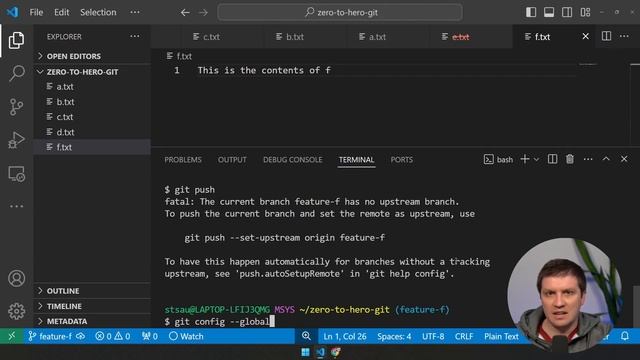Open notifications bell in status bar
Image resolution: width=640 pixels, height=360 pixels.
click(x=624, y=336)
